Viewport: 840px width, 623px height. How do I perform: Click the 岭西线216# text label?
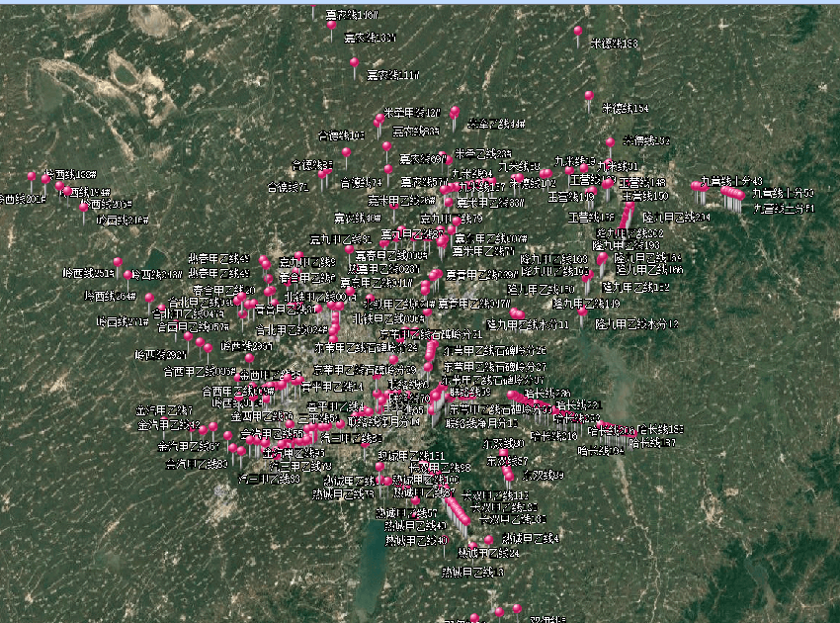click(x=123, y=220)
